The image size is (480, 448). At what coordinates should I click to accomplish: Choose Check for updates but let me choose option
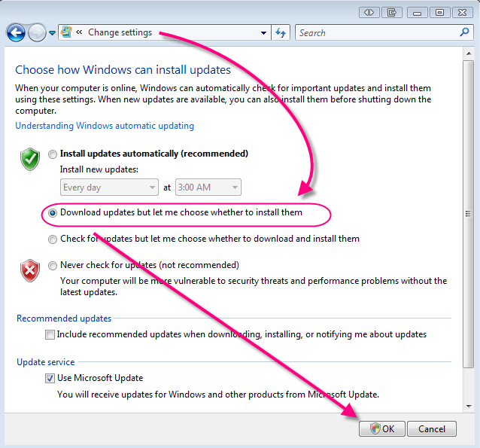click(52, 239)
